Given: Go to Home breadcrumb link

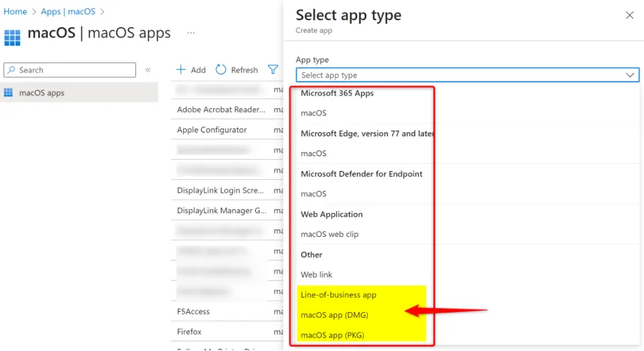Looking at the screenshot, I should (x=15, y=11).
